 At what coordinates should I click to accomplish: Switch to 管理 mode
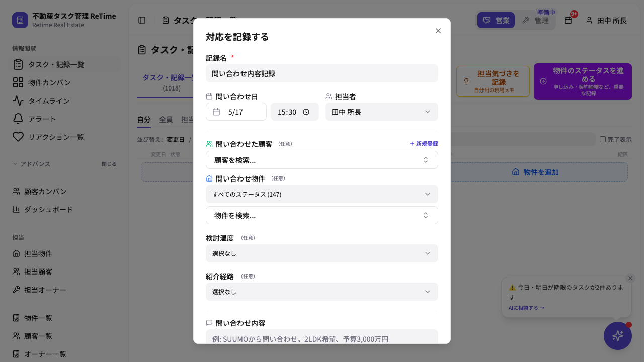pos(536,20)
